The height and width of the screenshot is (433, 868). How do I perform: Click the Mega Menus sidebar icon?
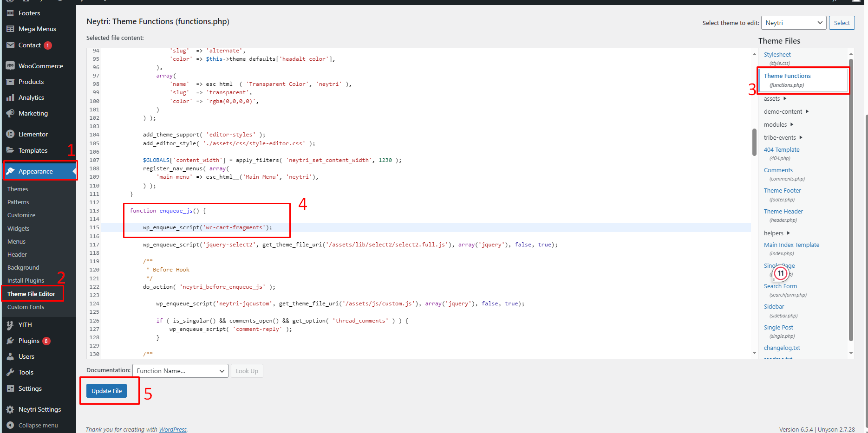[10, 29]
